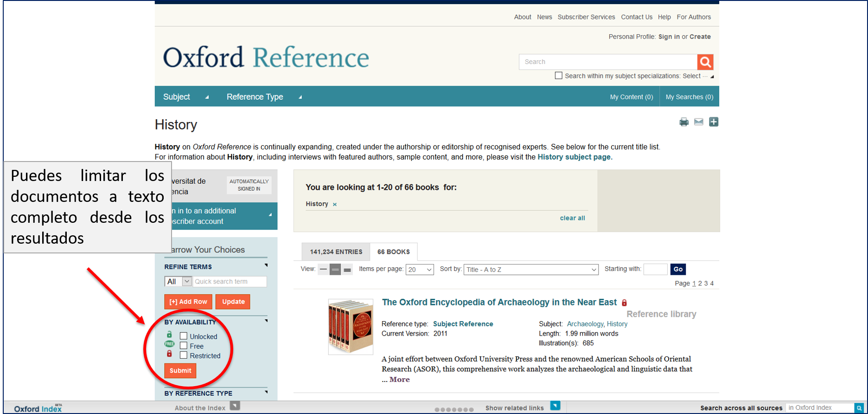
Task: Click the Oxford Index logo
Action: (x=38, y=408)
